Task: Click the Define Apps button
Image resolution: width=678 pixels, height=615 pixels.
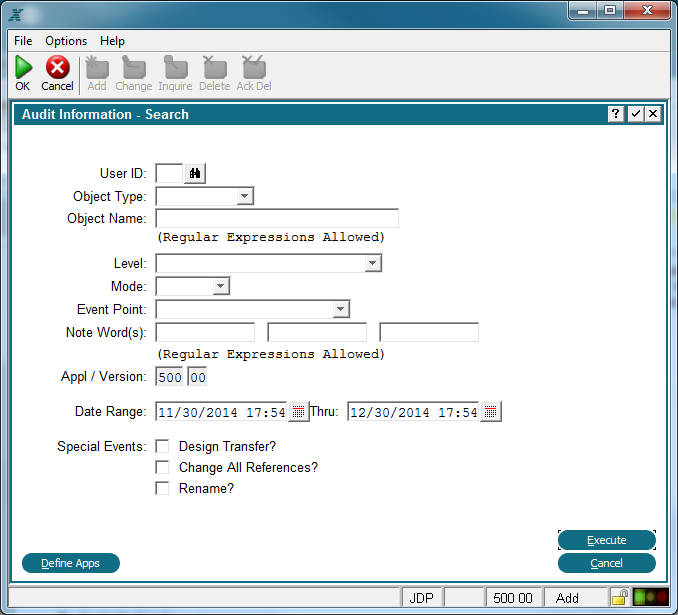Action: pos(70,563)
